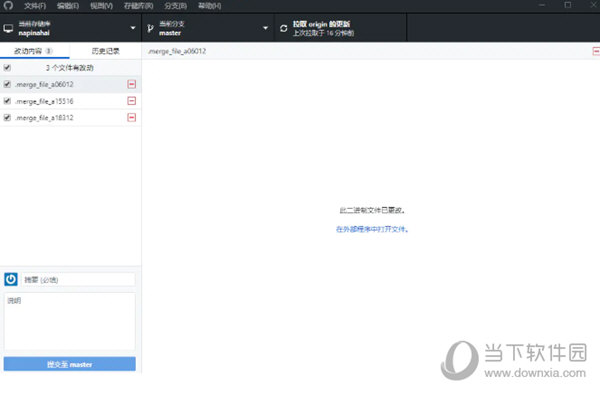Viewport: 600px width, 395px height.
Task: Uncheck the .merge_file_a15516 checkbox
Action: pyautogui.click(x=7, y=101)
